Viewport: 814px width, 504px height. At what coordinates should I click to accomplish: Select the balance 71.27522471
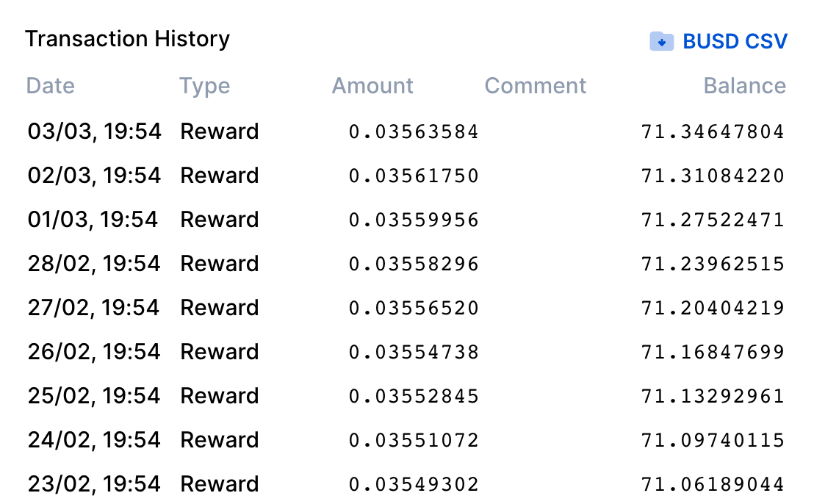713,220
